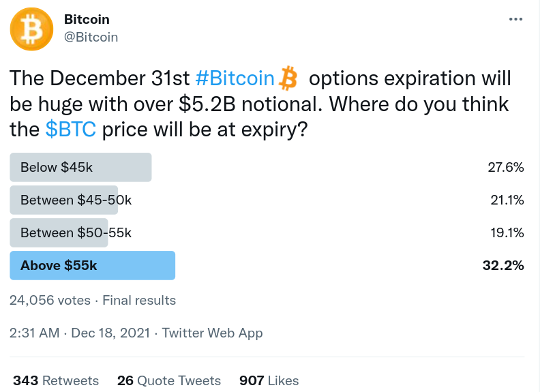Click the 27.6% result percentage
540x392 pixels.
[x=505, y=167]
